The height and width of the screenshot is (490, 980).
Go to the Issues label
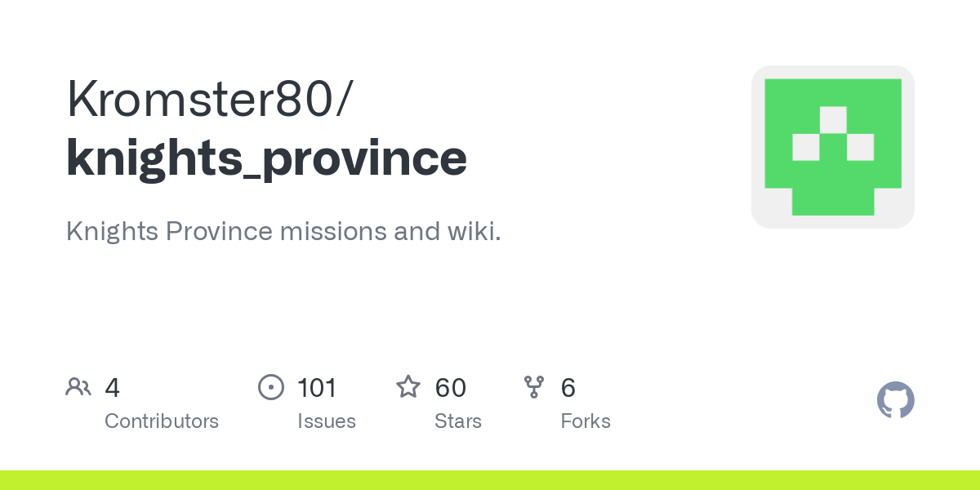pos(327,421)
